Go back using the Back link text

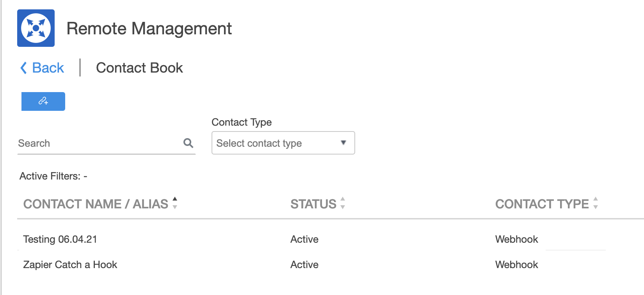click(x=48, y=68)
